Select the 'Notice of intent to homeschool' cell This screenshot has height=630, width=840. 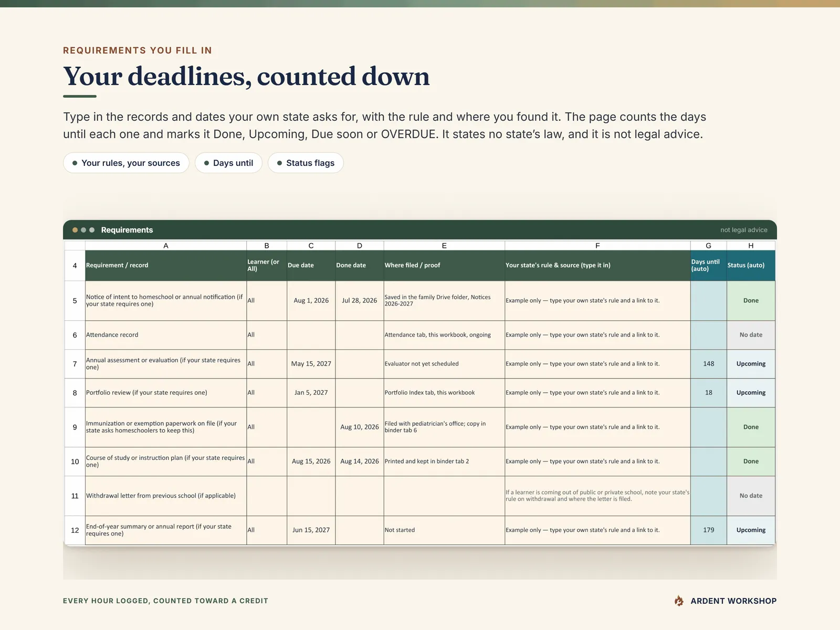pos(166,301)
